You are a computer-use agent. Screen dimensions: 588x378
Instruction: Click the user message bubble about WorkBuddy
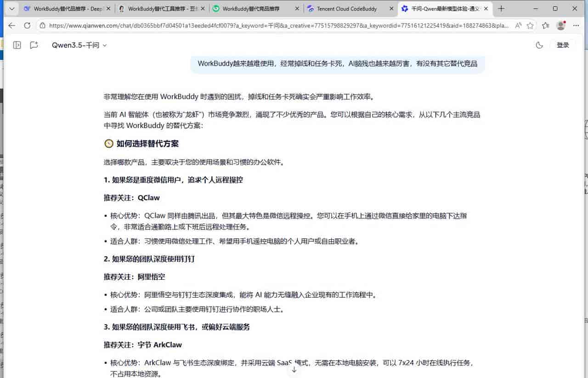338,64
